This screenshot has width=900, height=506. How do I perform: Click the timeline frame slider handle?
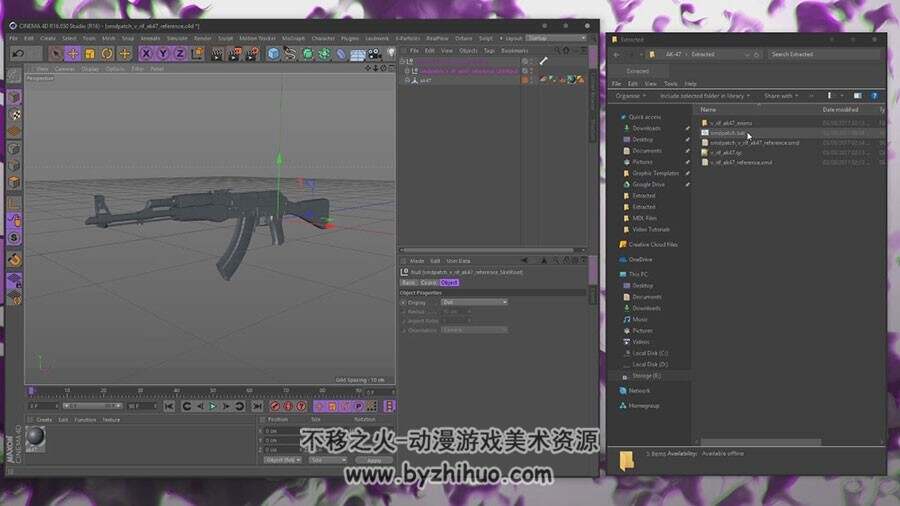pos(32,391)
